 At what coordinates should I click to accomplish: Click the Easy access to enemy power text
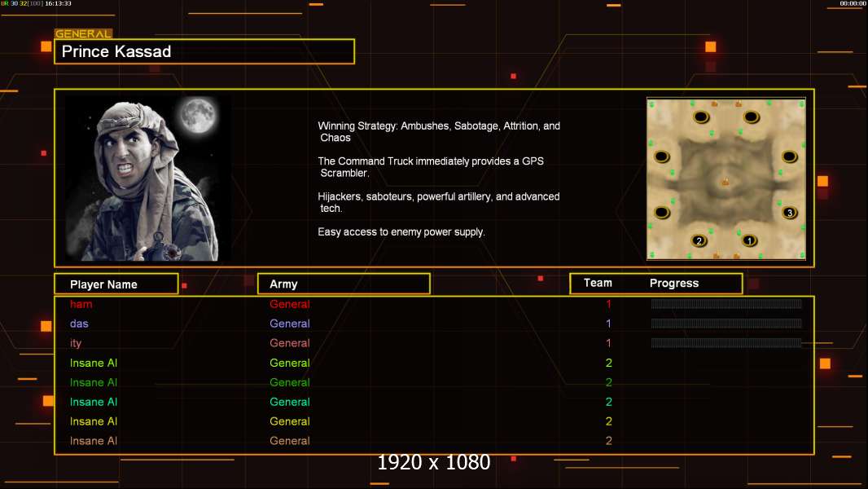[x=401, y=232]
